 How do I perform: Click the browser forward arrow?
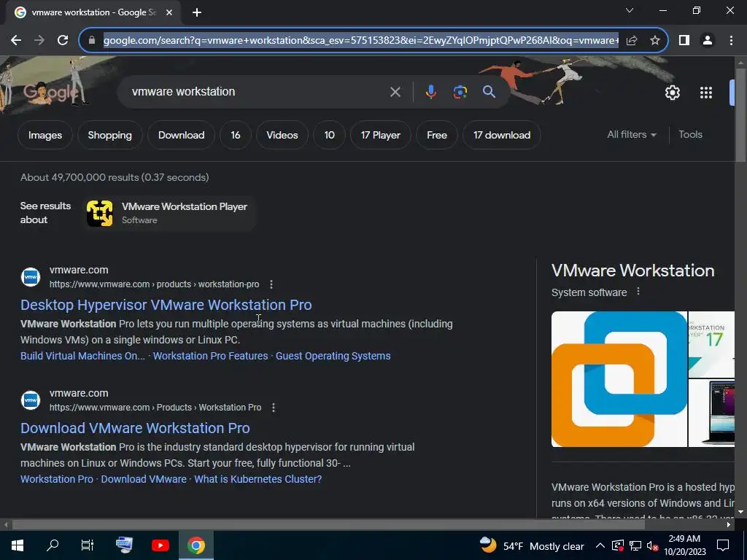[x=39, y=41]
